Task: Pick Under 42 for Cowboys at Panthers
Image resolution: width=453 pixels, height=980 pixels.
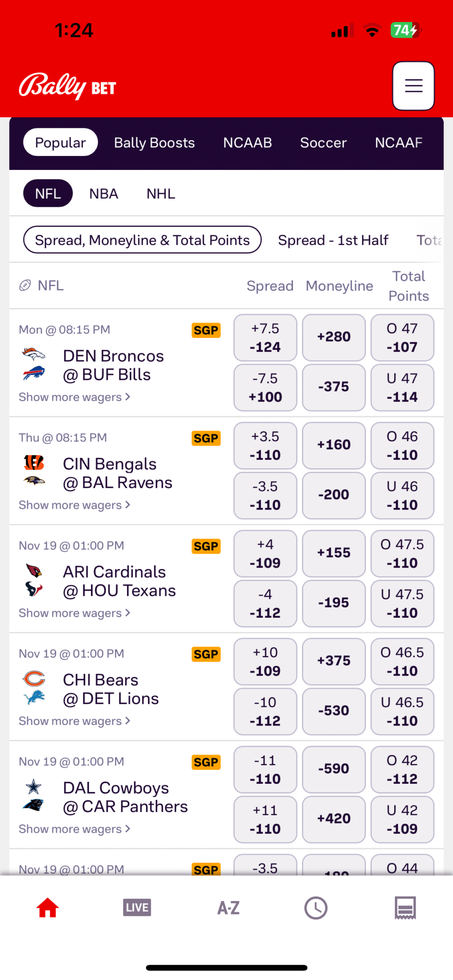Action: 402,819
